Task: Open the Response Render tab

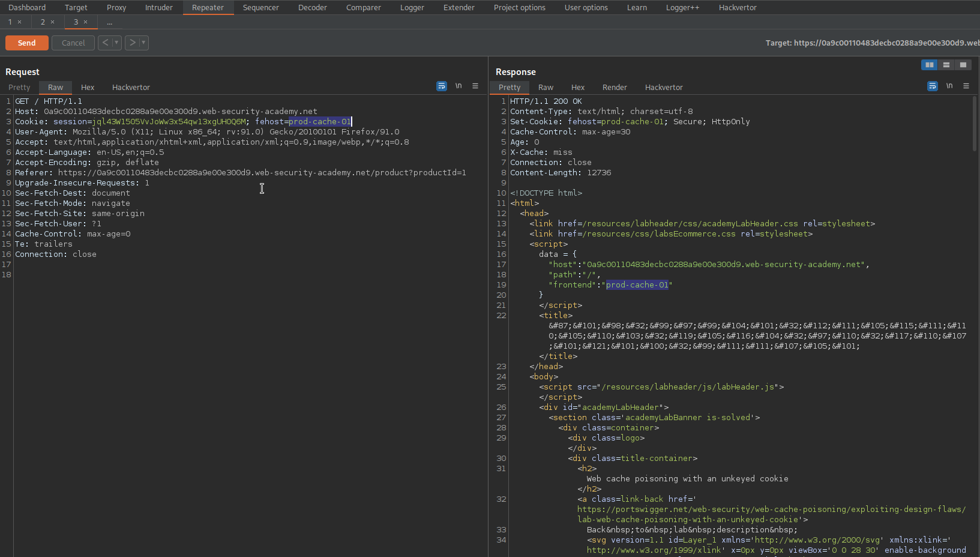Action: pos(615,87)
